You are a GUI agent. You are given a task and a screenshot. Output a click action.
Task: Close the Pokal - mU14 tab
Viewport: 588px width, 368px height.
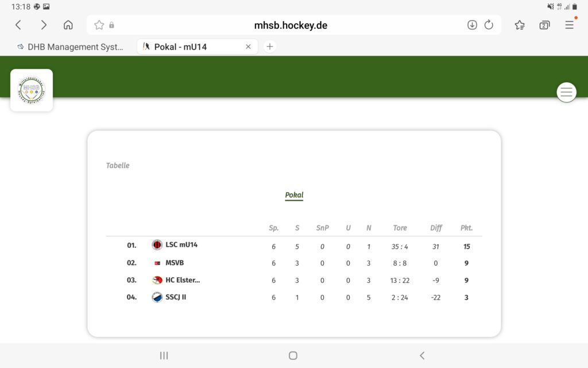click(248, 47)
